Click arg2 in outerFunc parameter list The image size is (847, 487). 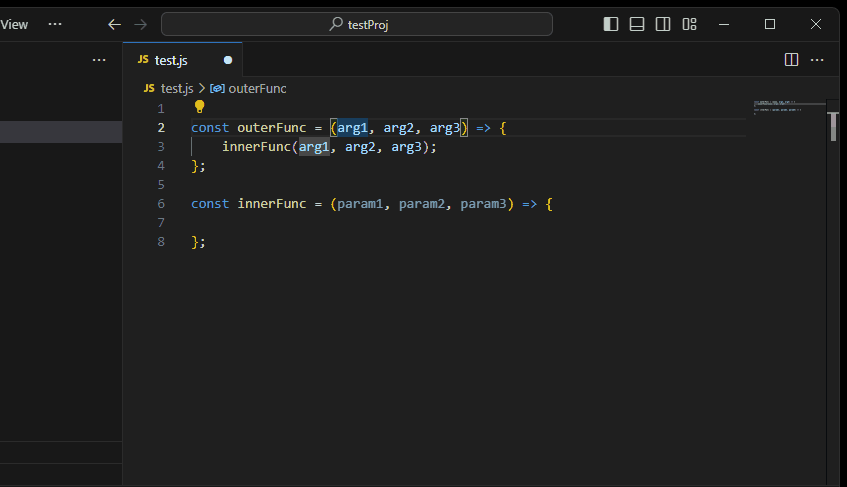(399, 128)
